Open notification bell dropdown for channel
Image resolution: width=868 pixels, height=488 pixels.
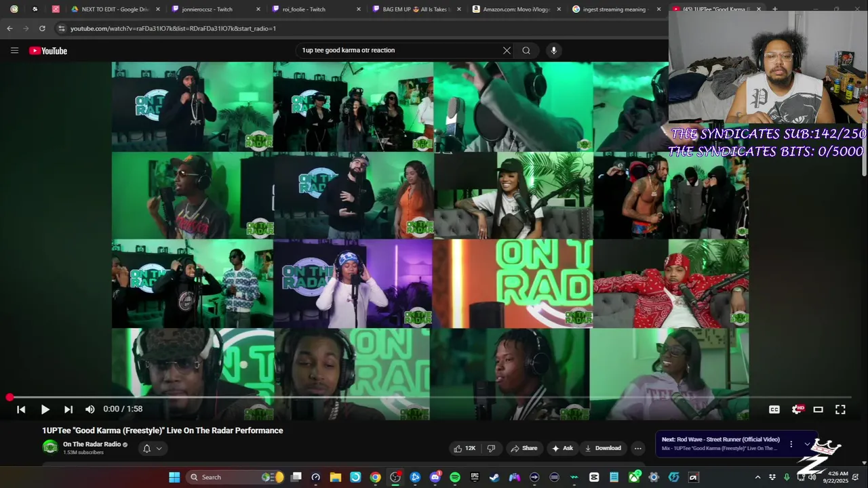coord(152,448)
